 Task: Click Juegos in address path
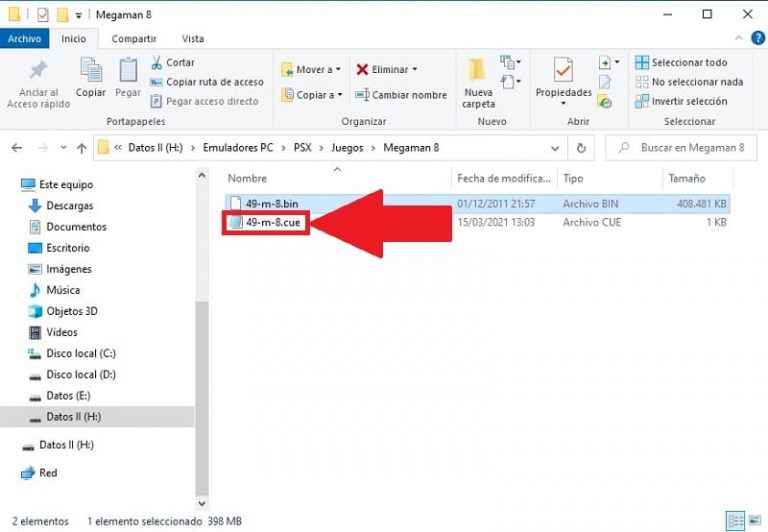pyautogui.click(x=347, y=147)
